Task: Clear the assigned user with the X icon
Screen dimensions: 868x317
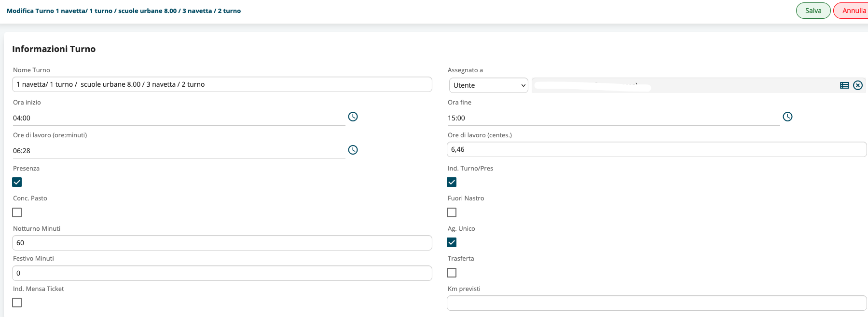Action: (x=858, y=85)
